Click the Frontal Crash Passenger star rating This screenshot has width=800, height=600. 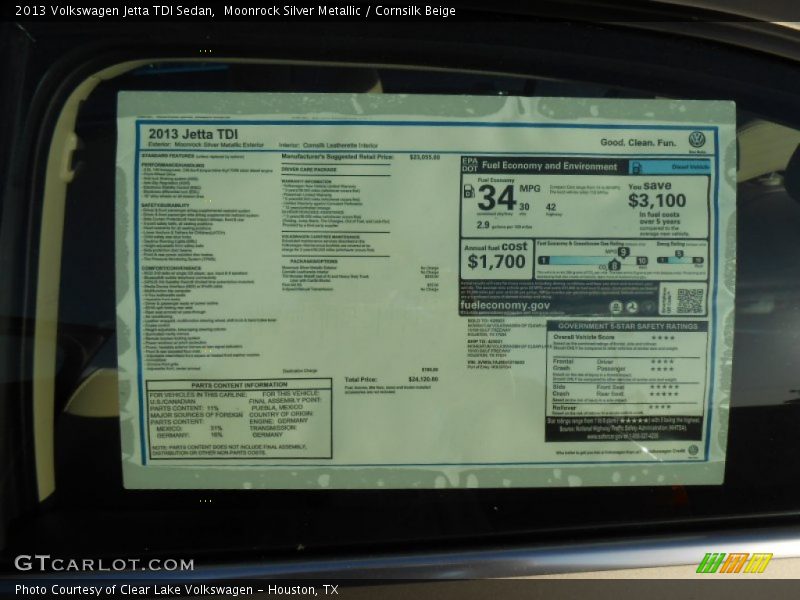(662, 369)
